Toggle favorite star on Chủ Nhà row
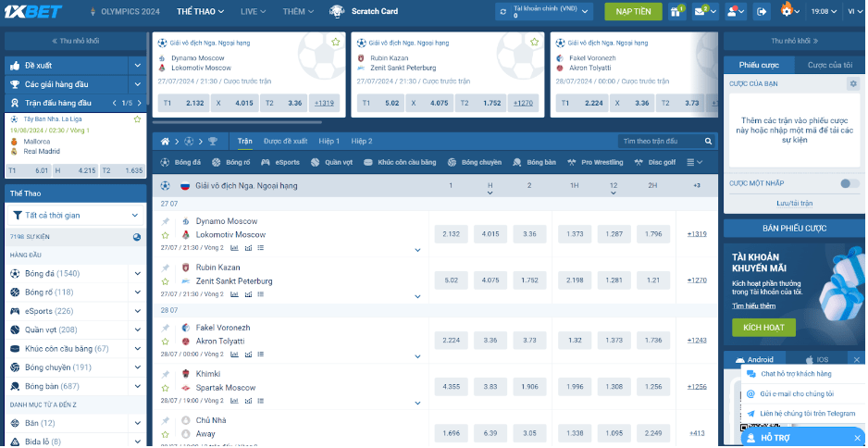The width and height of the screenshot is (868, 448). click(165, 435)
